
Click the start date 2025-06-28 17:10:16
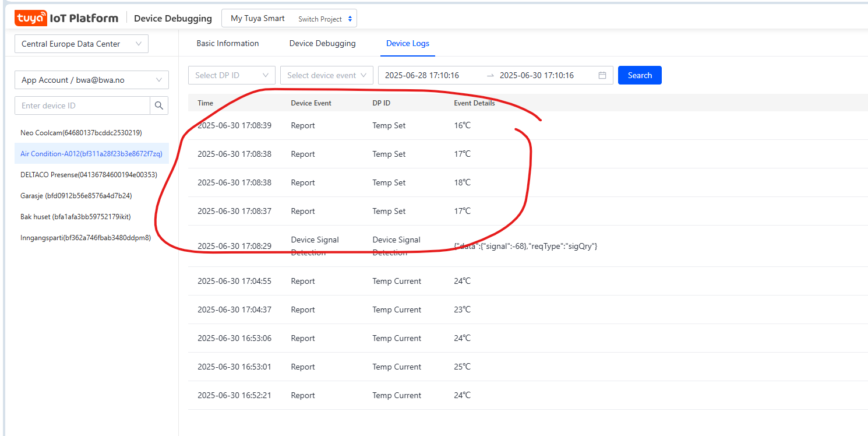pyautogui.click(x=422, y=75)
